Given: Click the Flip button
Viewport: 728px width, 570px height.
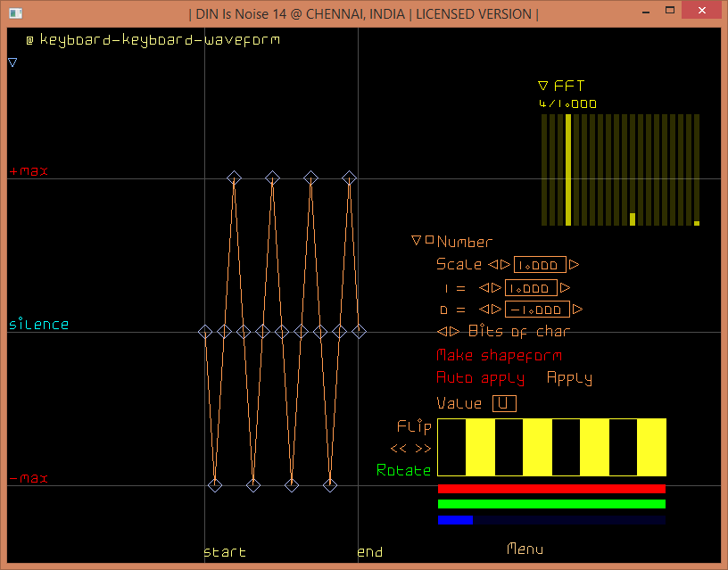Looking at the screenshot, I should [x=414, y=426].
